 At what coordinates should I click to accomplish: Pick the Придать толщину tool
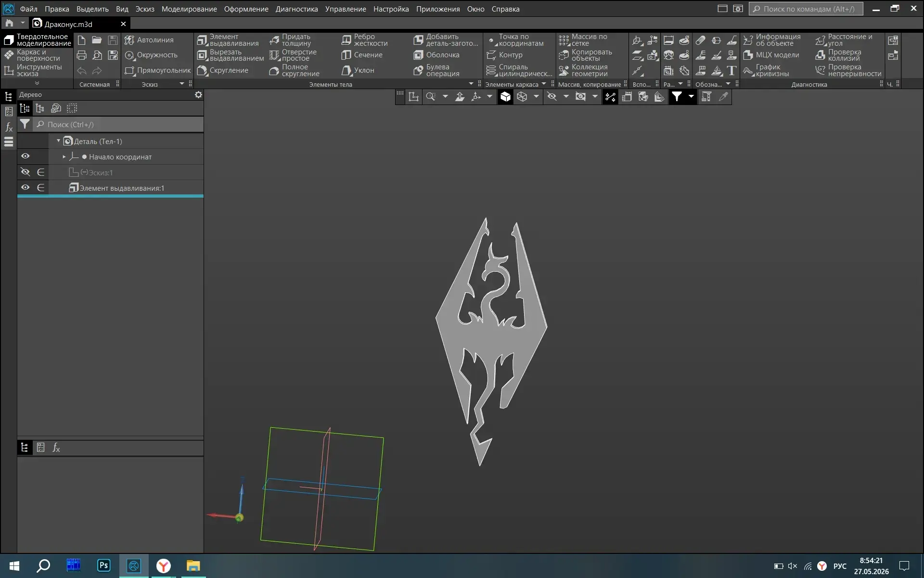click(290, 40)
